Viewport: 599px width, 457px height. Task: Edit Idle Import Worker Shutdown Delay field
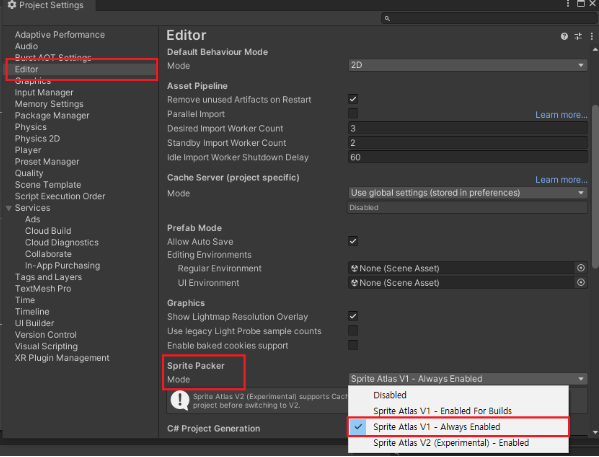[x=468, y=157]
